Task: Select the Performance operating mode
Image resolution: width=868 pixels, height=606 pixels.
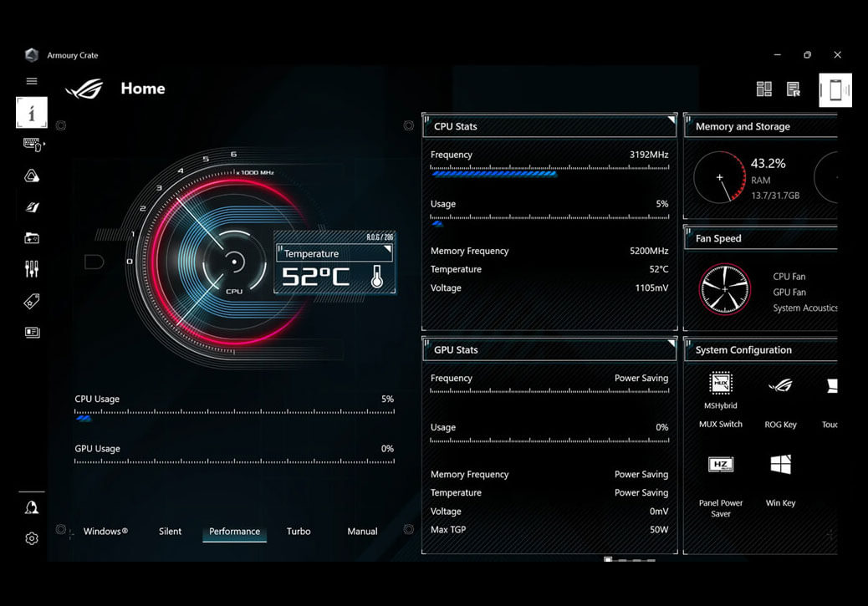Action: coord(234,532)
